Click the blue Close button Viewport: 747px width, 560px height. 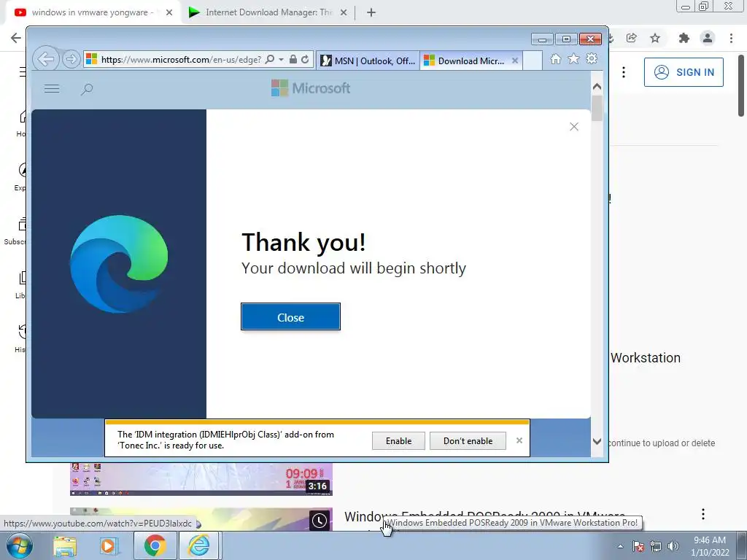pos(290,316)
